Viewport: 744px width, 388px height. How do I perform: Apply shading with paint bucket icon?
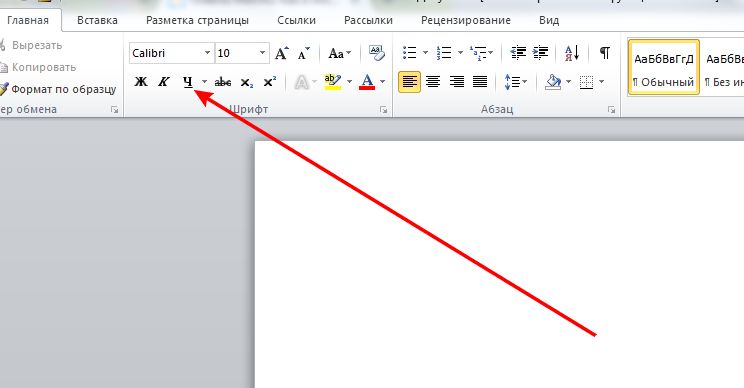pyautogui.click(x=553, y=82)
